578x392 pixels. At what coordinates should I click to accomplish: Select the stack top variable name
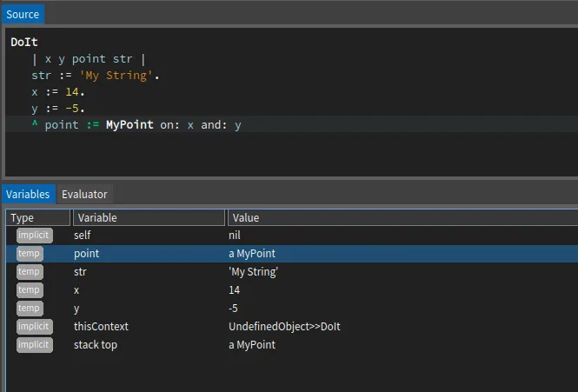click(96, 345)
